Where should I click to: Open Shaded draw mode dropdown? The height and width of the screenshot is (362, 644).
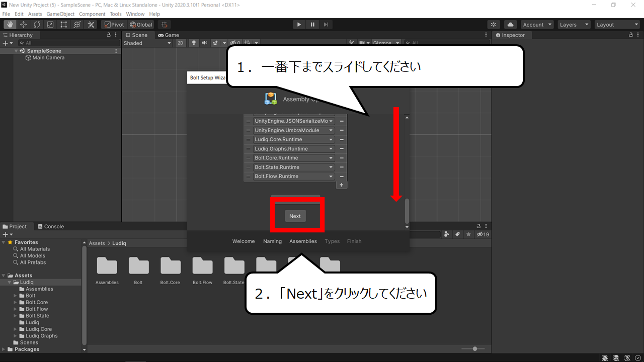[x=147, y=43]
